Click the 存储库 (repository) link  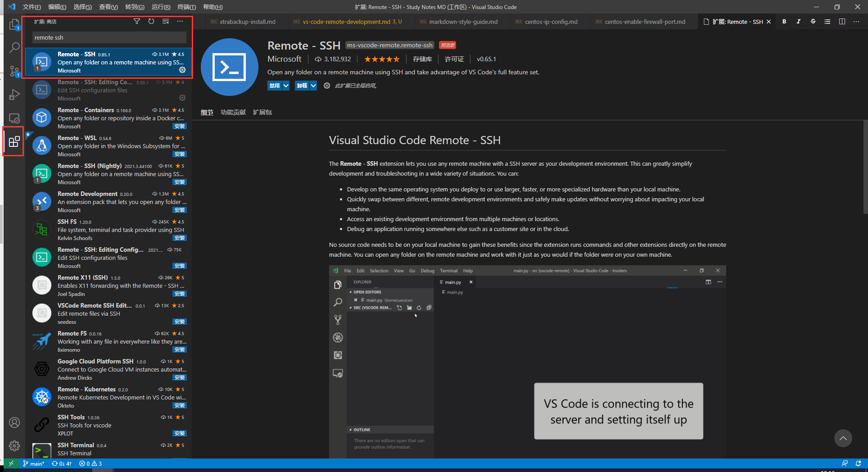pyautogui.click(x=422, y=59)
